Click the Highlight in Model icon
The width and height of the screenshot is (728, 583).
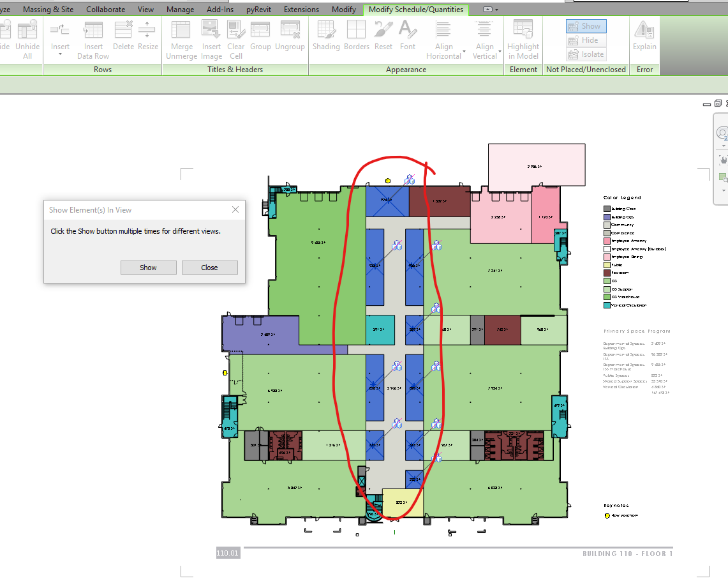(523, 30)
